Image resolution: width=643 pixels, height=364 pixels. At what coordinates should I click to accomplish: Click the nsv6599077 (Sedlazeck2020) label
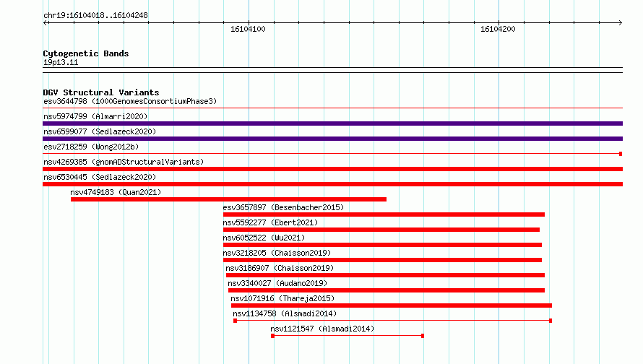[x=100, y=131]
